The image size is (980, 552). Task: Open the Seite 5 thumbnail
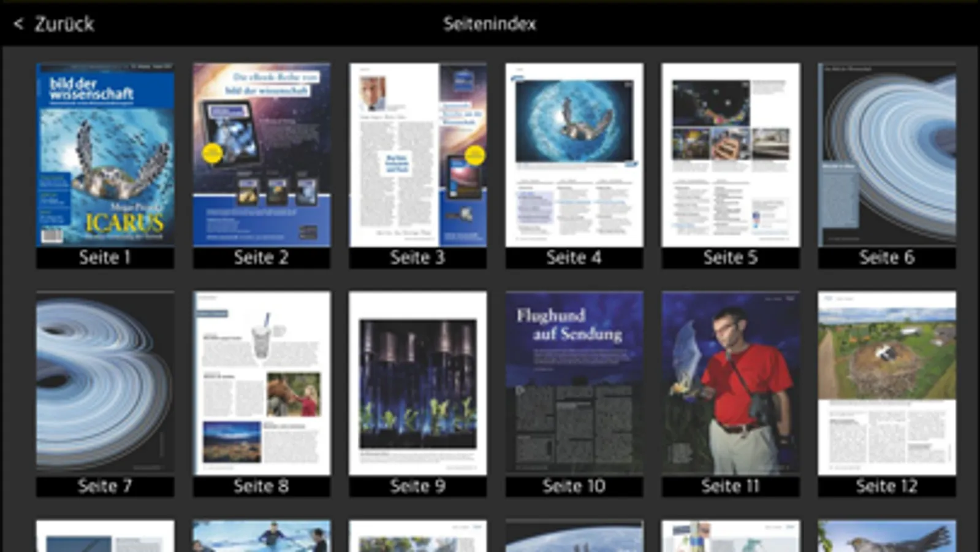coord(731,155)
